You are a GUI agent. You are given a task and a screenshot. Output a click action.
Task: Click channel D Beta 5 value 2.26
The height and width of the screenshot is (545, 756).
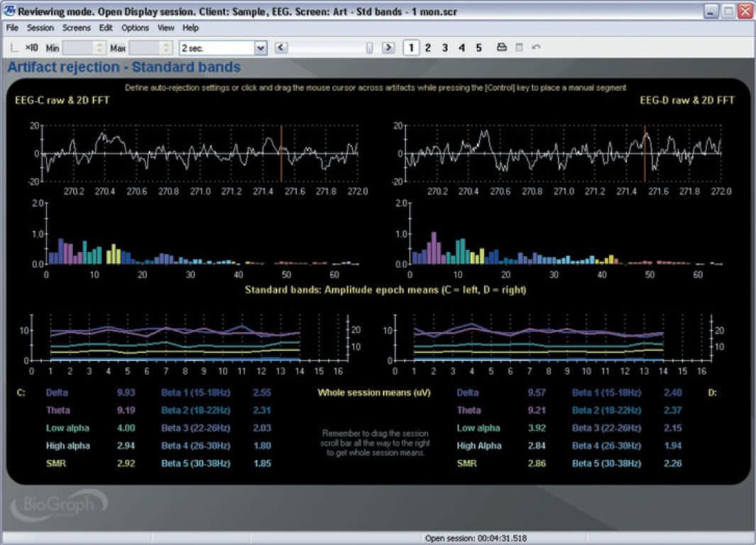pyautogui.click(x=673, y=464)
